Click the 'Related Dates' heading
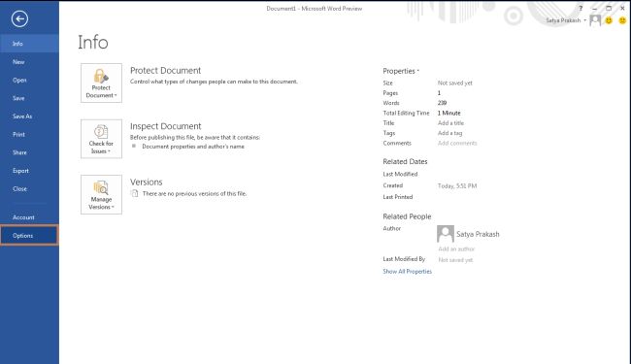Screen dimensions: 631x364 click(405, 161)
